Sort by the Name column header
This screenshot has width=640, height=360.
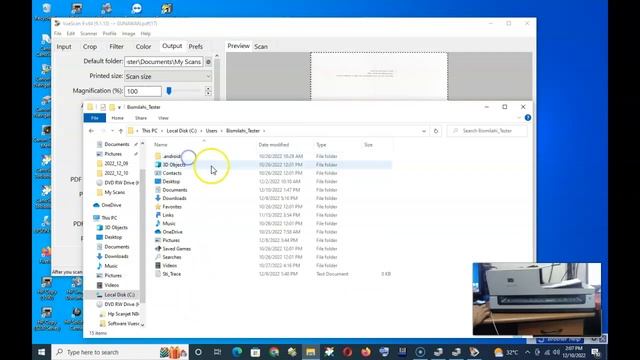(161, 145)
